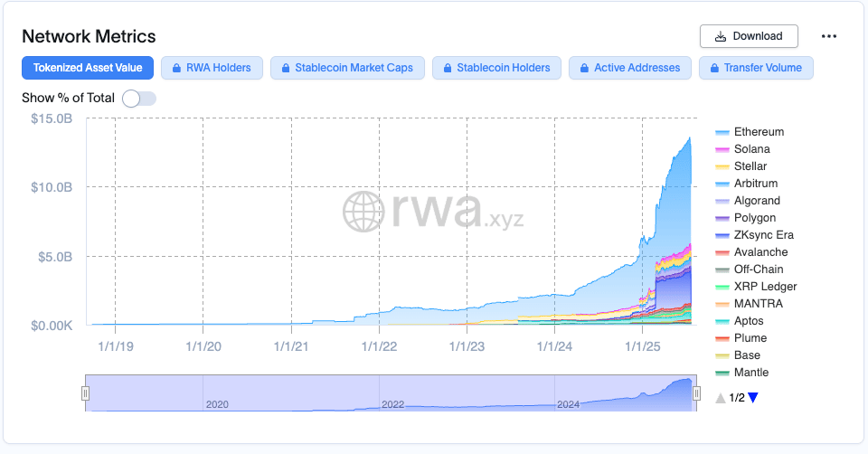The height and width of the screenshot is (454, 868).
Task: Open the Transfer Volume tab
Action: [756, 68]
